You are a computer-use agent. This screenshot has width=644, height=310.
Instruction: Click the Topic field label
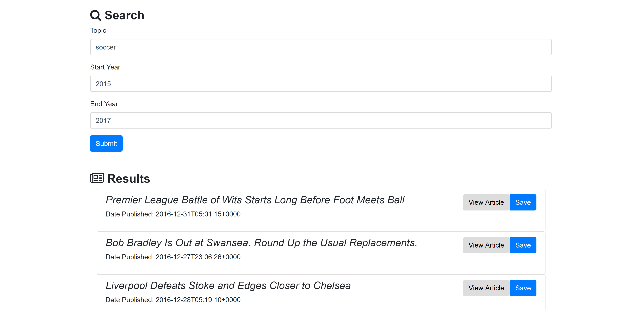[98, 30]
